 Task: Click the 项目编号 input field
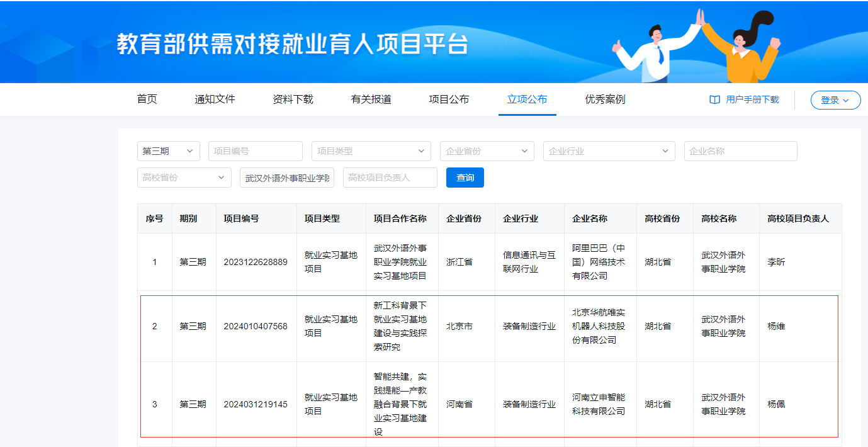[256, 151]
